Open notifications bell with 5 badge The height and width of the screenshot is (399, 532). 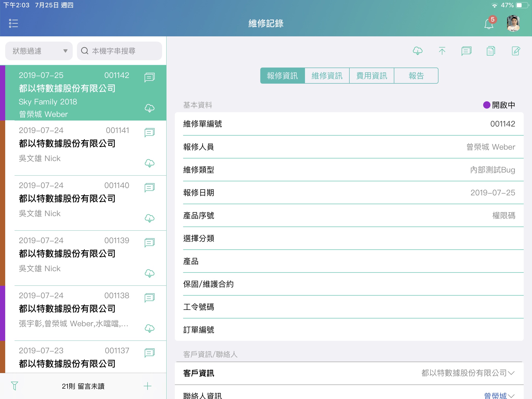tap(490, 23)
